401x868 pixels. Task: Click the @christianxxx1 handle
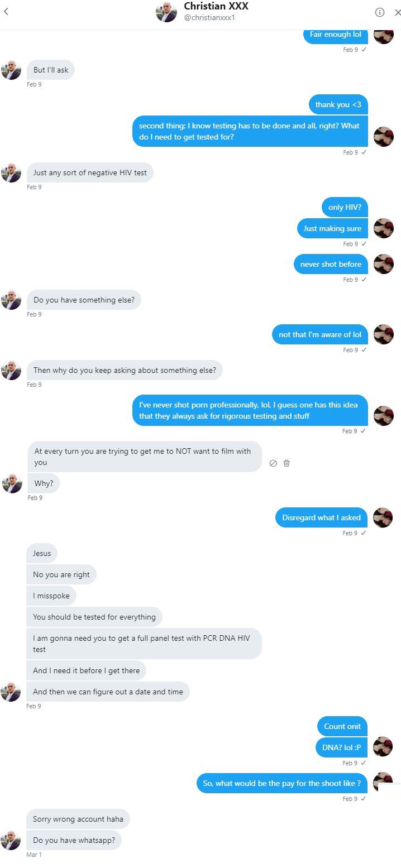coord(209,18)
